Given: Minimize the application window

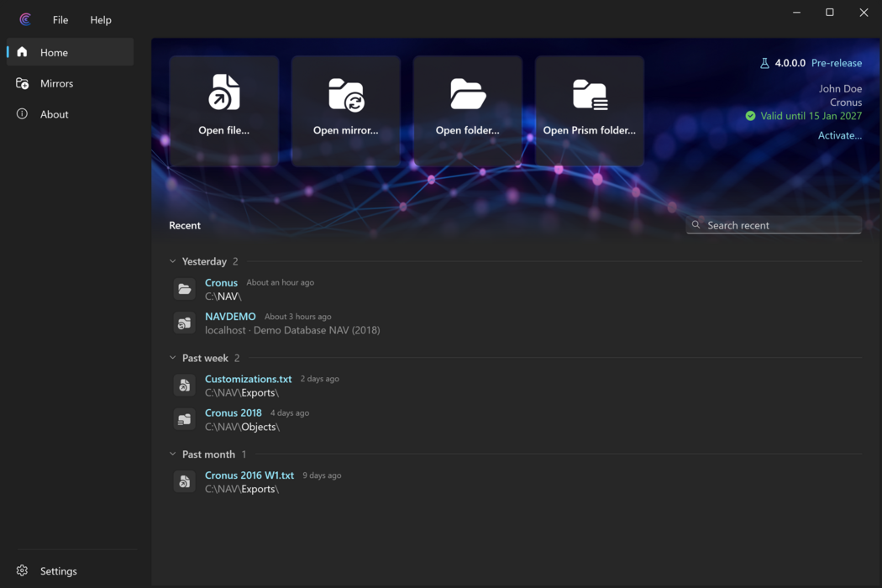Looking at the screenshot, I should pyautogui.click(x=796, y=13).
